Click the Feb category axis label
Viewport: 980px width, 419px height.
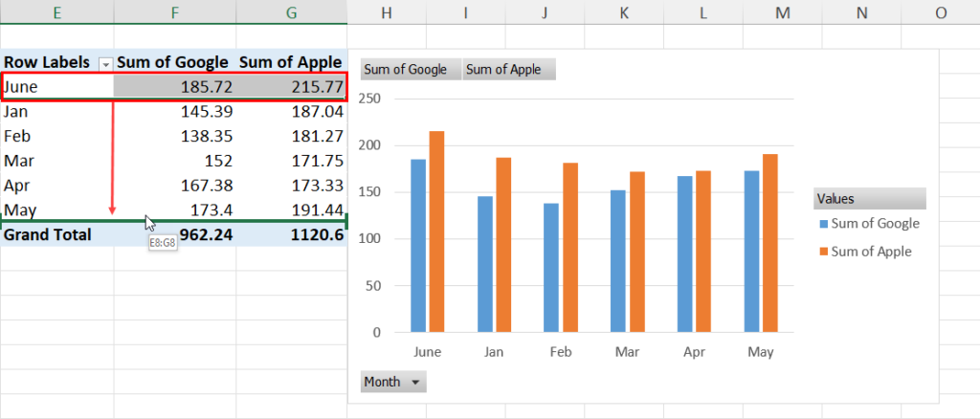click(x=561, y=352)
